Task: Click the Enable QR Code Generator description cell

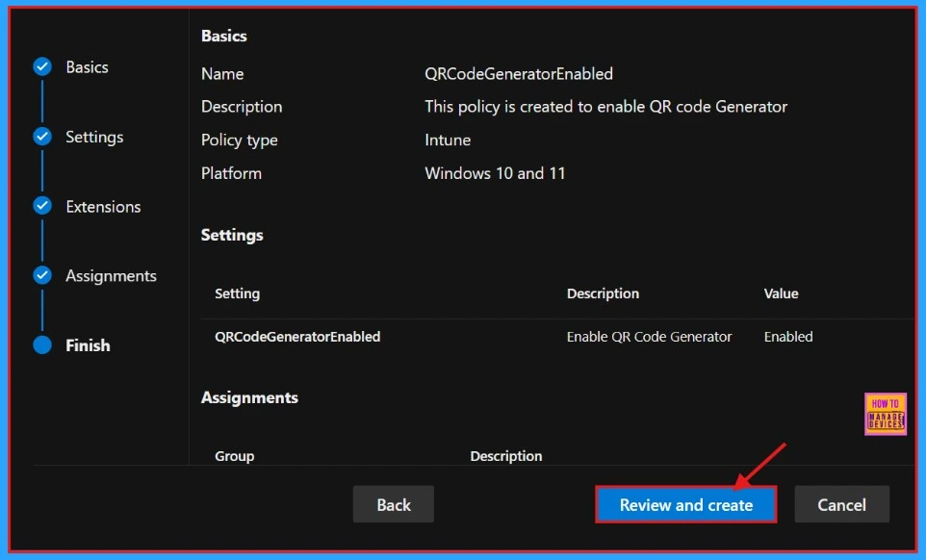Action: [649, 337]
